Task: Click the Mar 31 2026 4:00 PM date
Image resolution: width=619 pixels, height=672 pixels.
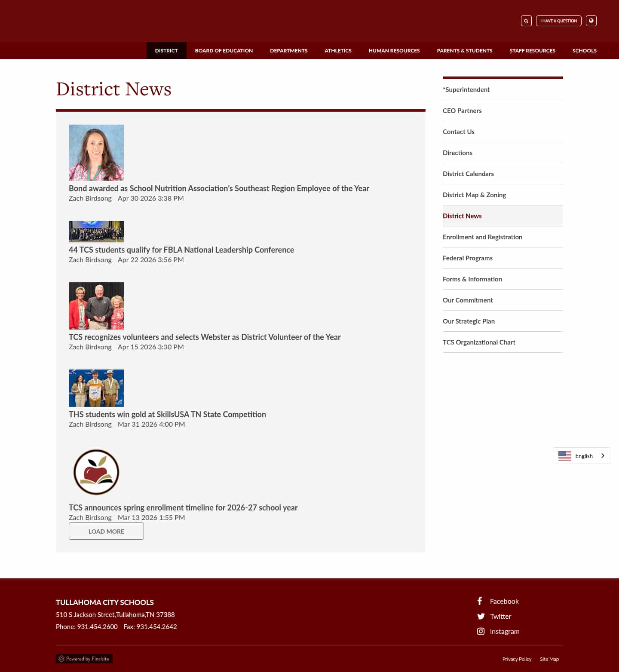Action: tap(151, 424)
